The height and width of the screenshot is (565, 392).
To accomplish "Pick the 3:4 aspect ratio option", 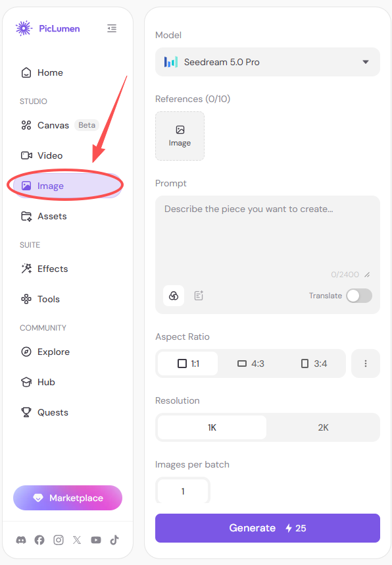I will (x=314, y=363).
